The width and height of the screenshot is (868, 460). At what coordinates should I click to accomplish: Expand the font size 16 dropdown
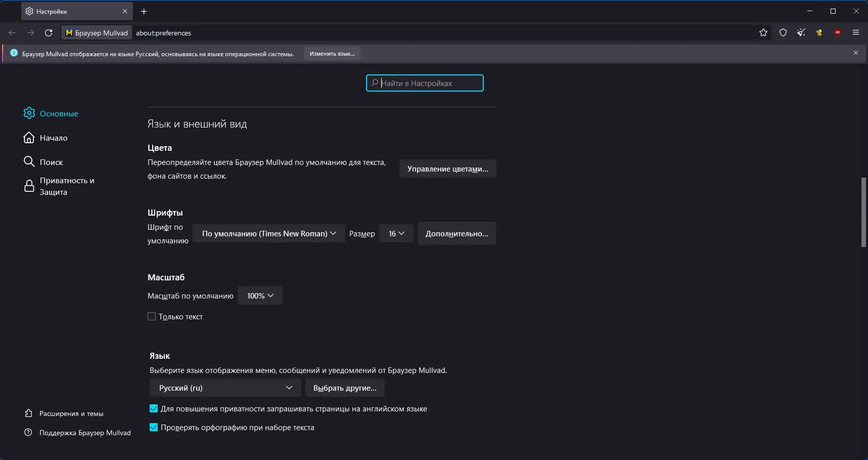[396, 234]
